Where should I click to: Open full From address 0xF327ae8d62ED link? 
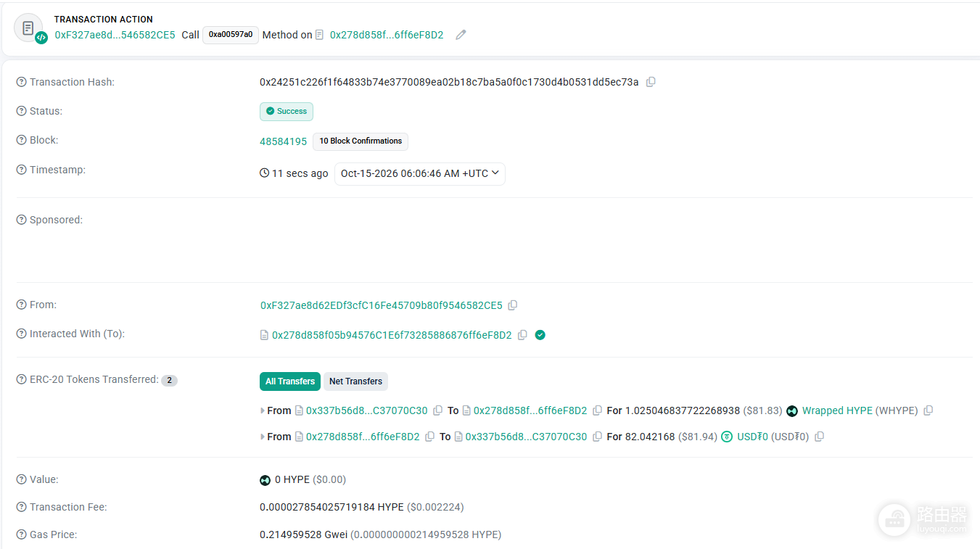coord(382,305)
